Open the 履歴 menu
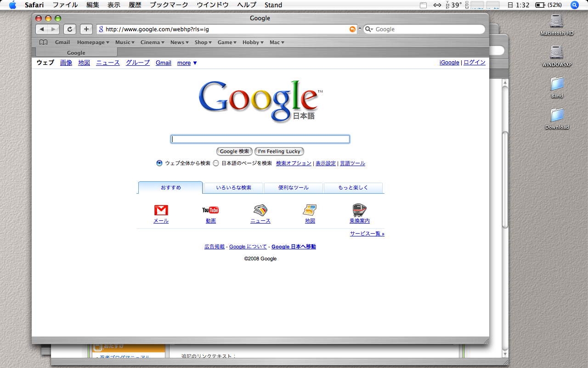 click(135, 5)
